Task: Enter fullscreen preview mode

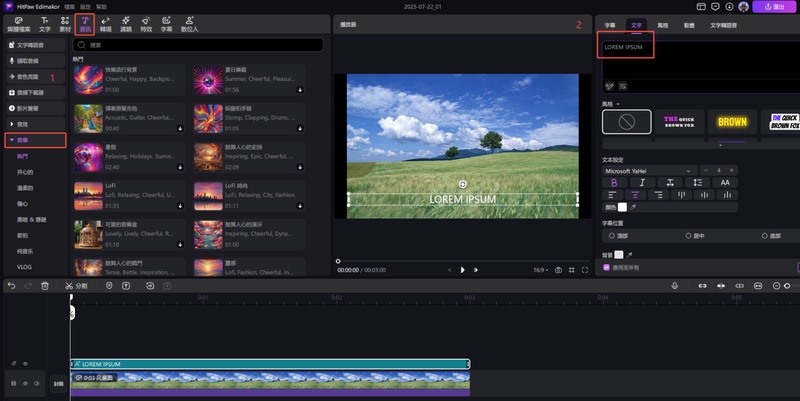Action: coord(585,270)
